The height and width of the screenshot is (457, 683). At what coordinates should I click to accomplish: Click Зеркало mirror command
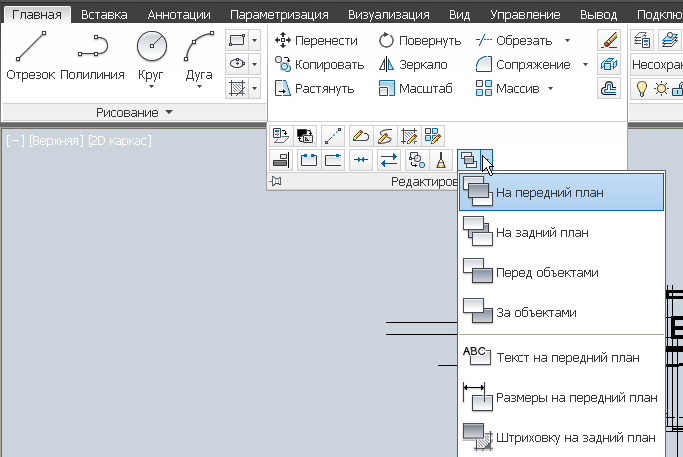413,64
